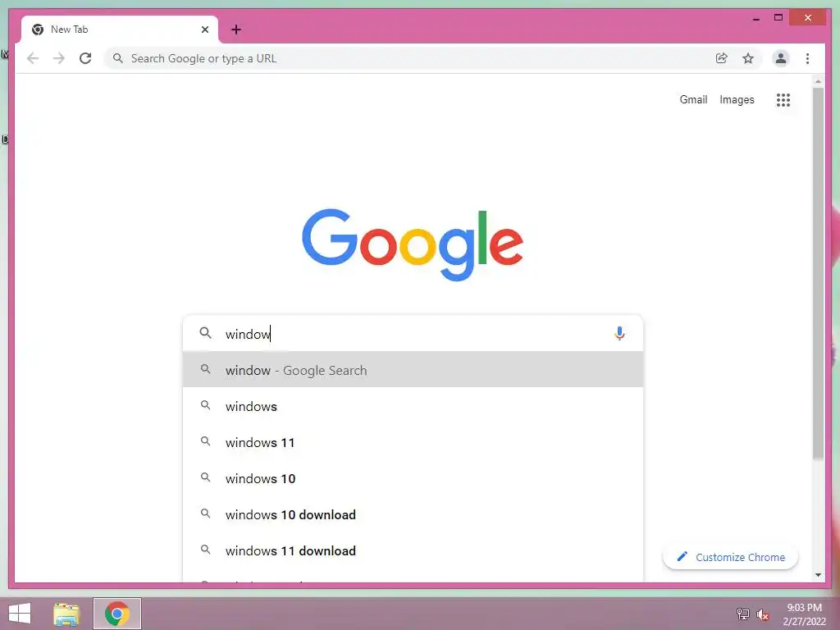This screenshot has height=630, width=840.
Task: Open the Windows Start button
Action: pos(20,614)
